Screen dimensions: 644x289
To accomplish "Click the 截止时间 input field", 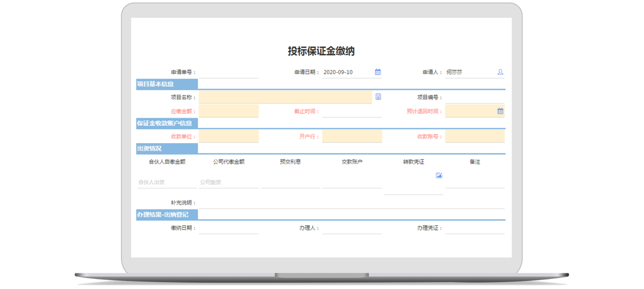I will 352,112.
